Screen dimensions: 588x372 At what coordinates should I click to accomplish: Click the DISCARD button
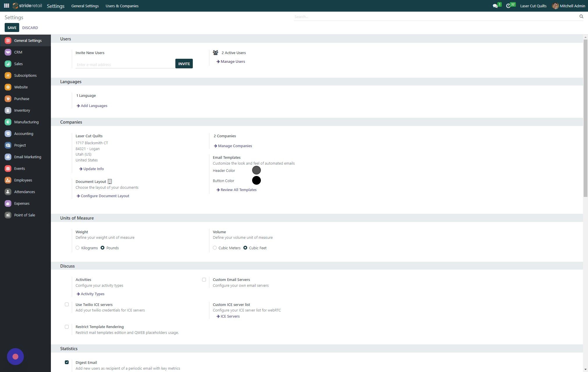point(30,28)
